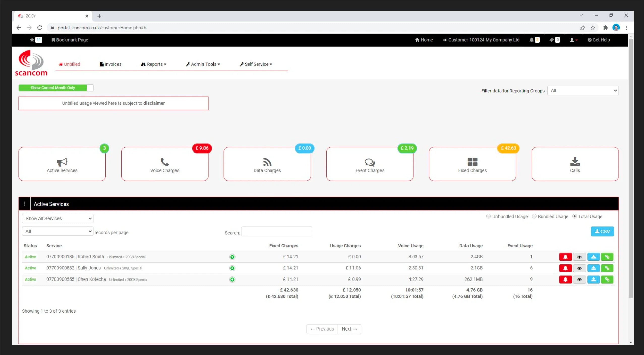Open the Active Services summary panel
Screen dimensions: 644x355
62,164
